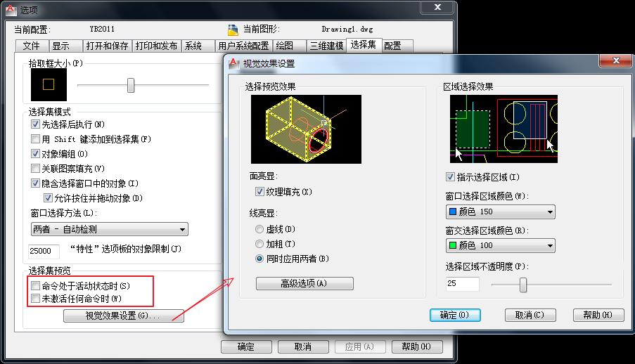Click the green swatch in 颜色 100
The height and width of the screenshot is (364, 635).
453,245
